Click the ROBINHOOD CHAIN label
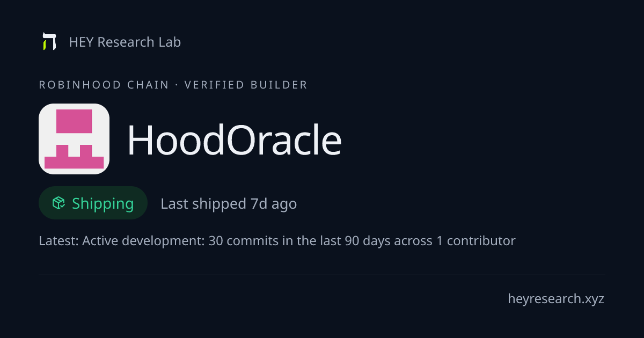Screen dimensions: 644x338 (x=104, y=85)
